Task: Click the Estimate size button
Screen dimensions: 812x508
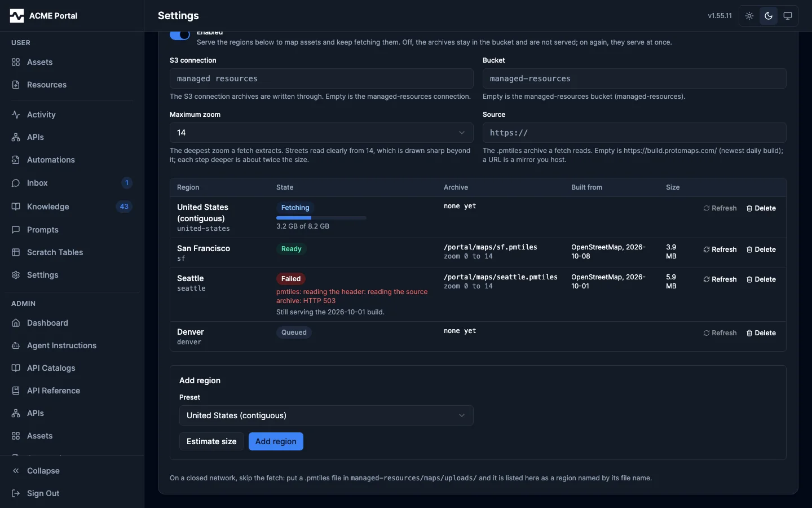Action: pos(211,441)
